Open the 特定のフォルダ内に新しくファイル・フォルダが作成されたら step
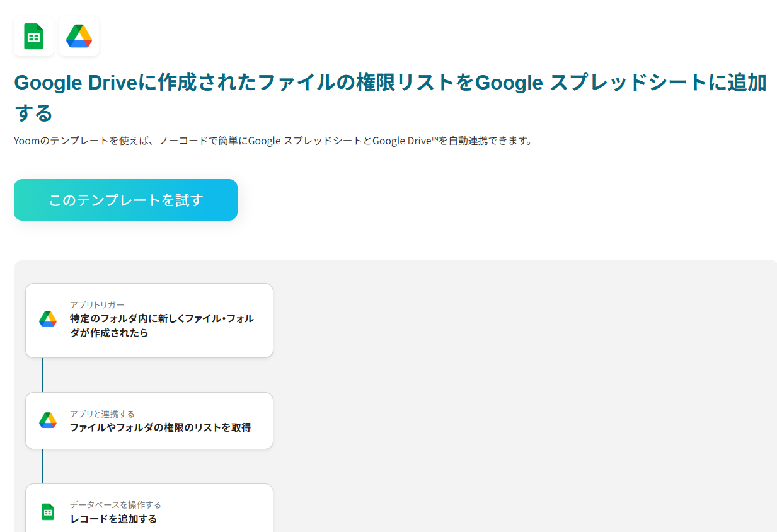This screenshot has height=532, width=777. click(x=149, y=320)
